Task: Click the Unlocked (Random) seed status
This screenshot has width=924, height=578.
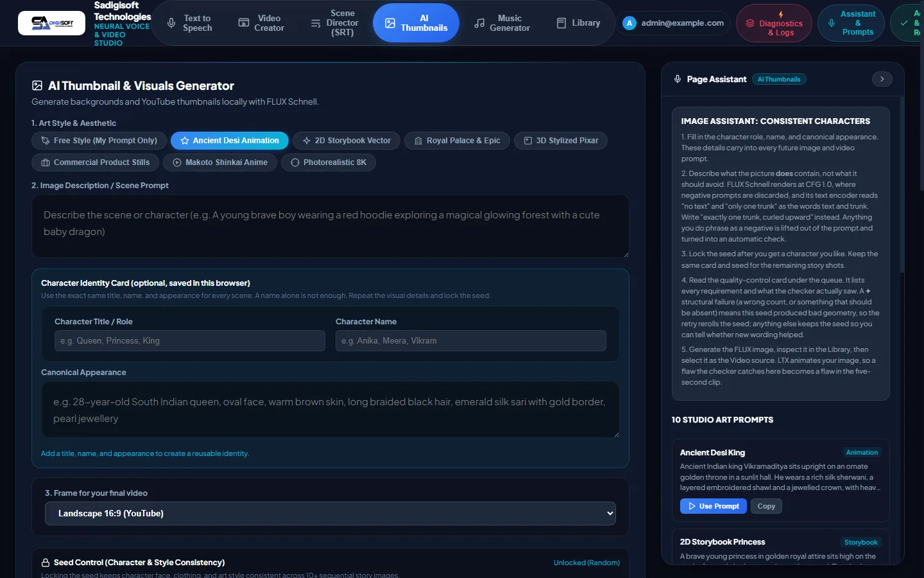Action: pyautogui.click(x=586, y=563)
